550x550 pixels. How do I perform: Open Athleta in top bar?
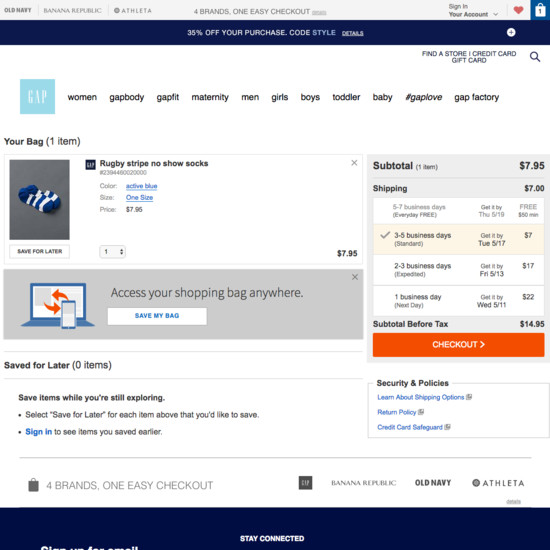click(133, 11)
